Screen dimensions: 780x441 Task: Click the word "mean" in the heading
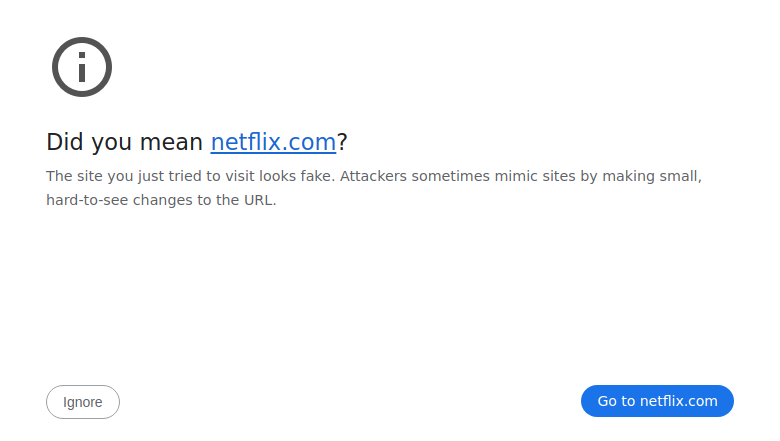tap(171, 142)
